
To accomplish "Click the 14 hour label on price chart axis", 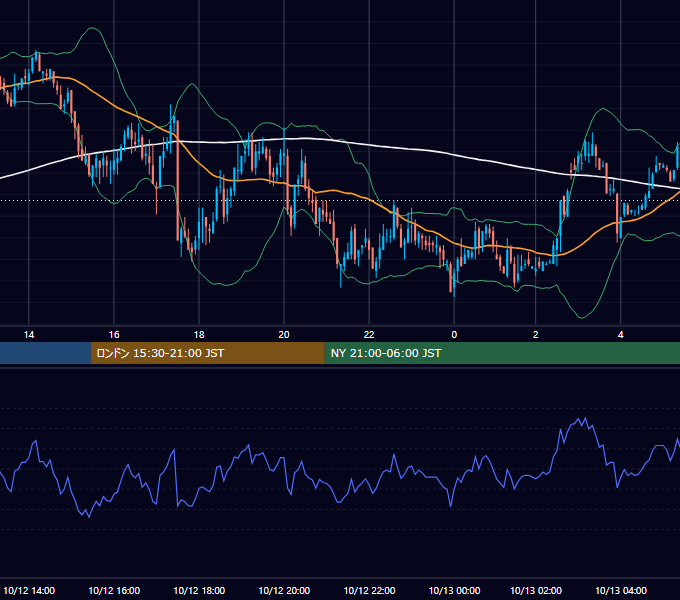I will click(29, 335).
